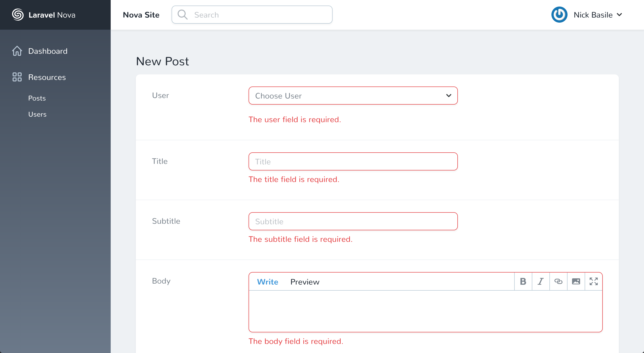Open Posts in the sidebar
Screen dimensions: 644x353
tap(37, 98)
